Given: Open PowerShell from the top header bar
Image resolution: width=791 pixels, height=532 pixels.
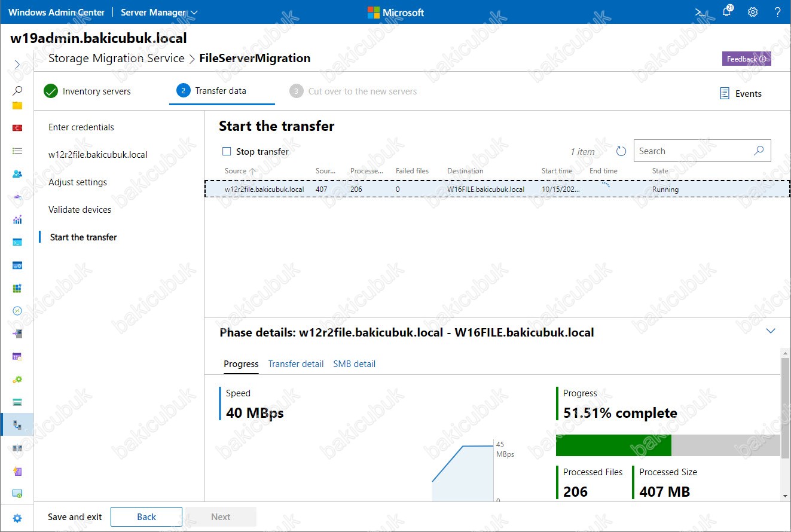Looking at the screenshot, I should point(700,12).
